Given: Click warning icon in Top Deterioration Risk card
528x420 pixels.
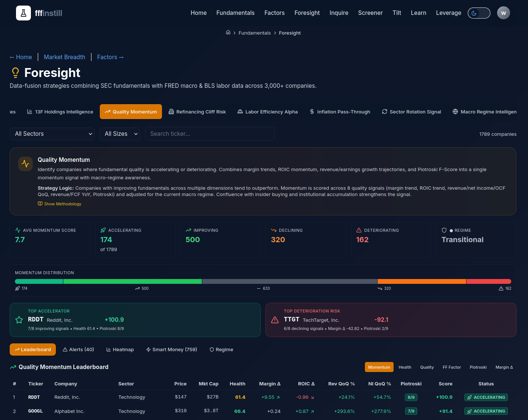Looking at the screenshot, I should point(275,320).
